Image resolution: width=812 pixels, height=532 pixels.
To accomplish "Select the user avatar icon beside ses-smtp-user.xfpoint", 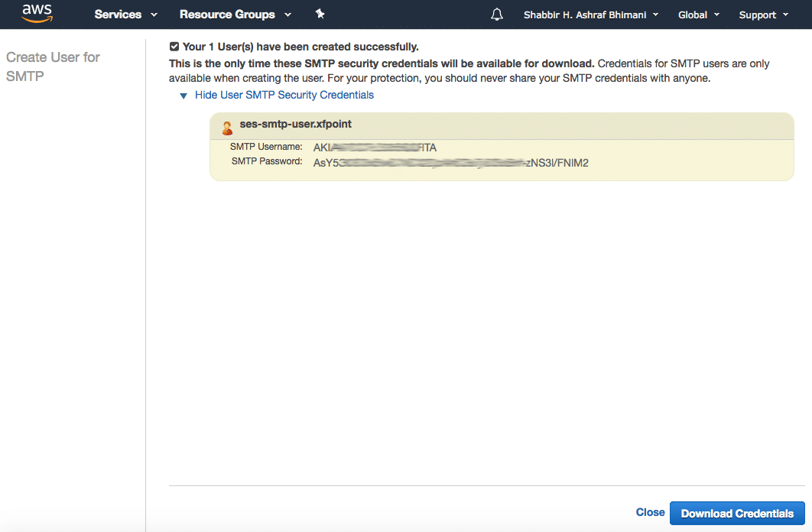I will click(x=227, y=128).
